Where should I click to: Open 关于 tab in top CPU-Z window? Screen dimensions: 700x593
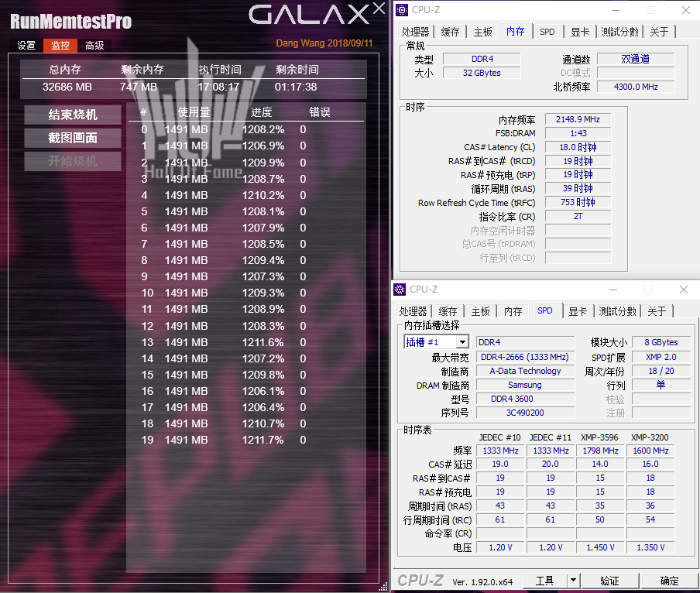(660, 32)
